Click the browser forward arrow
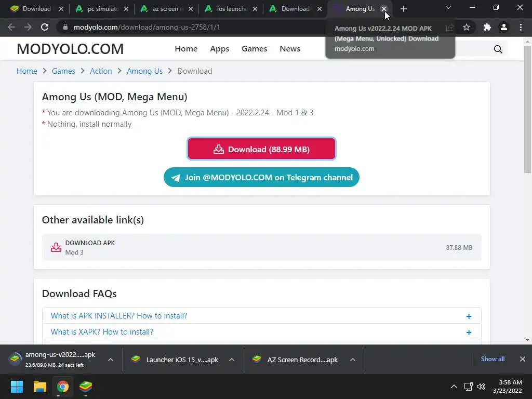 pyautogui.click(x=28, y=27)
